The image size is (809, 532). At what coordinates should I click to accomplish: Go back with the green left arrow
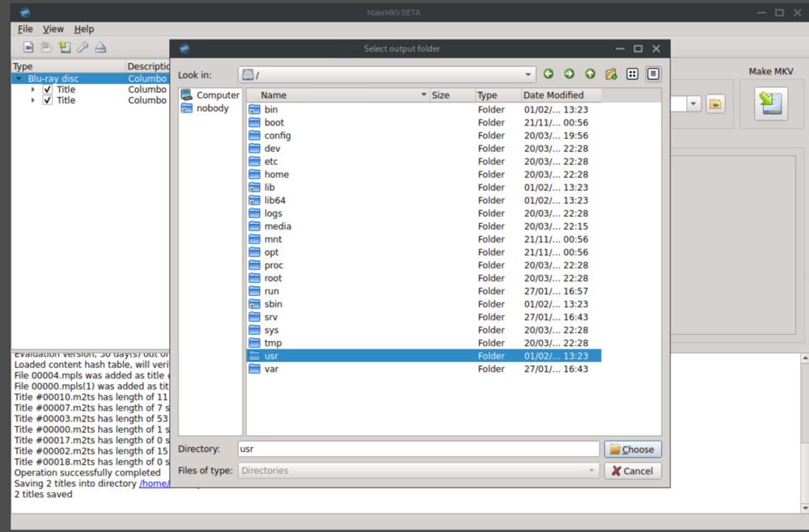coord(549,74)
